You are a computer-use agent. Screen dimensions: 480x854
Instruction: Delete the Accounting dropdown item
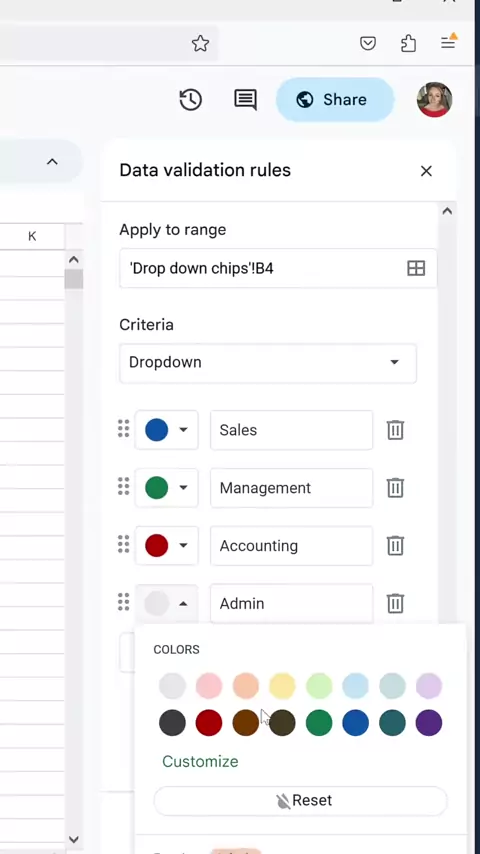(x=395, y=546)
